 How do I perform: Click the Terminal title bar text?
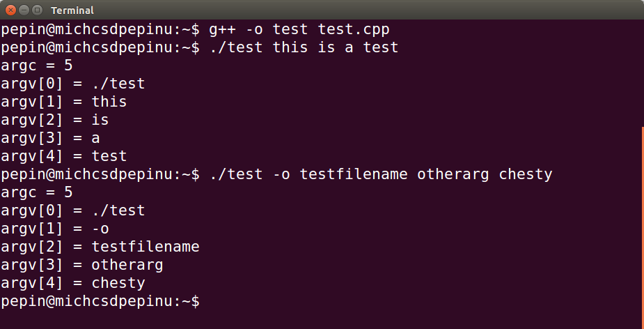[72, 10]
